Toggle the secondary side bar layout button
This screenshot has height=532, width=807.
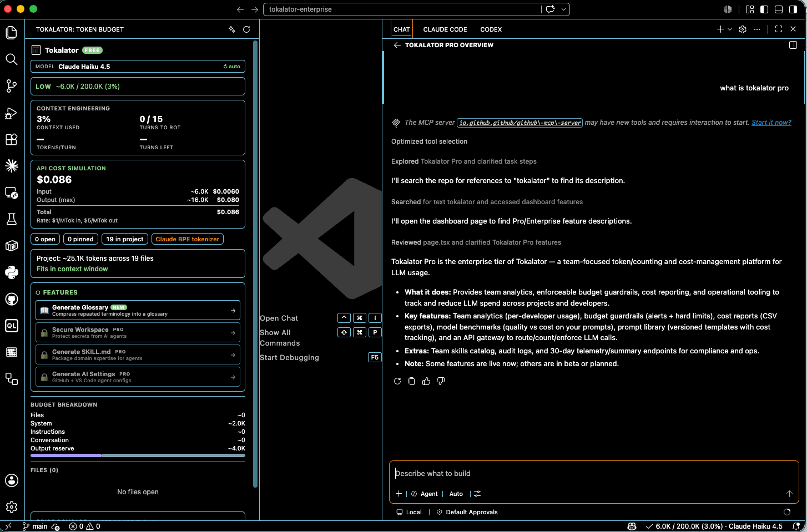(793, 9)
